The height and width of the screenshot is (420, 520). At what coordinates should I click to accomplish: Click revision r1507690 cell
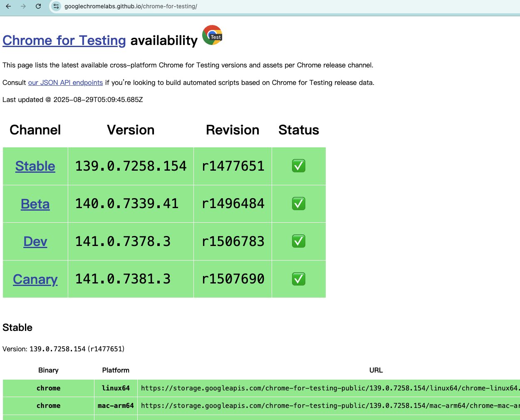(x=233, y=279)
